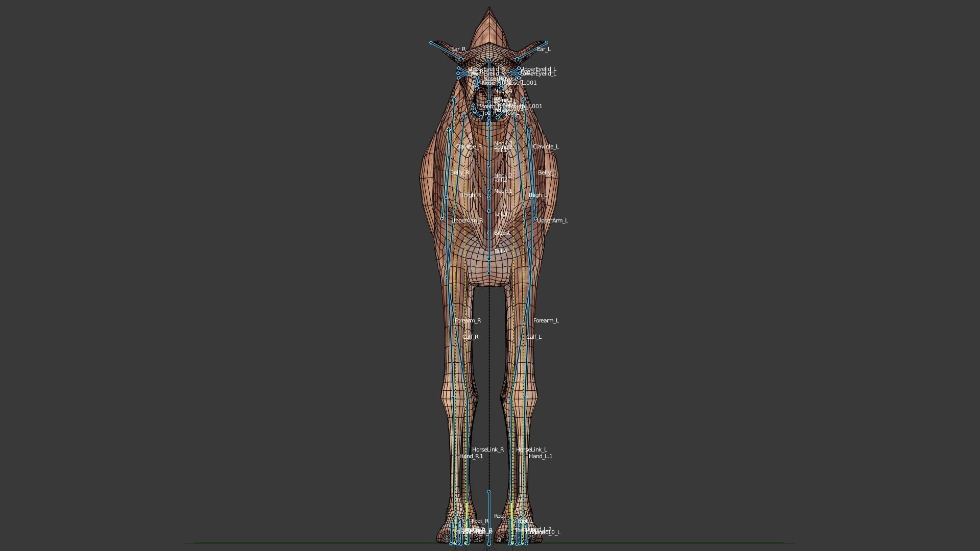Click the Clavicle_L bone label

point(546,146)
